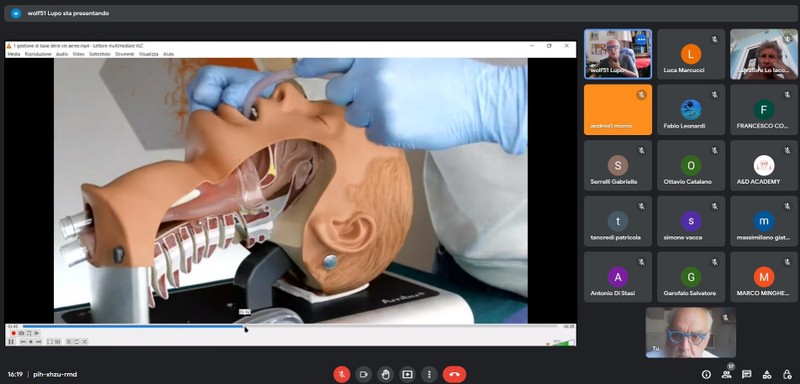Click VLC previous media button

point(23,342)
